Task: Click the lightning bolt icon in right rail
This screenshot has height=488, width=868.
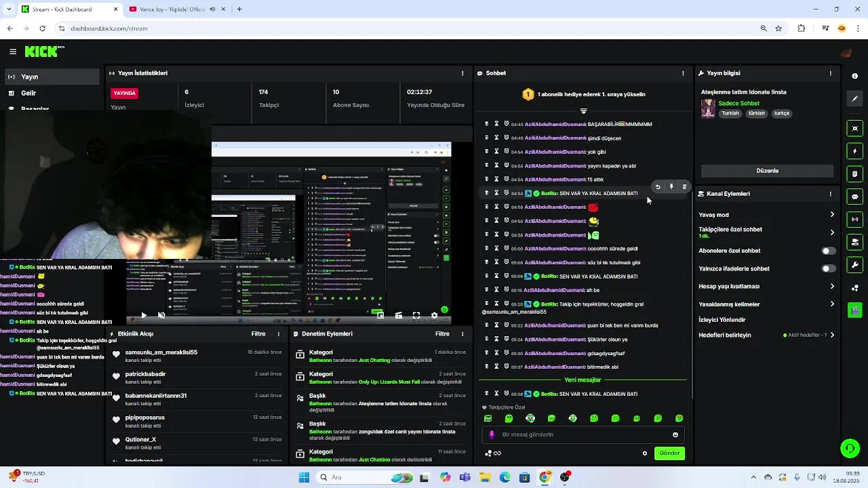Action: 854,151
